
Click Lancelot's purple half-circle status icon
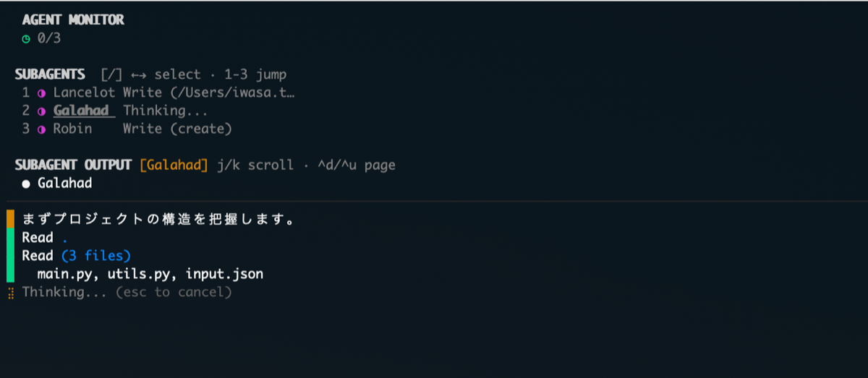[x=41, y=93]
